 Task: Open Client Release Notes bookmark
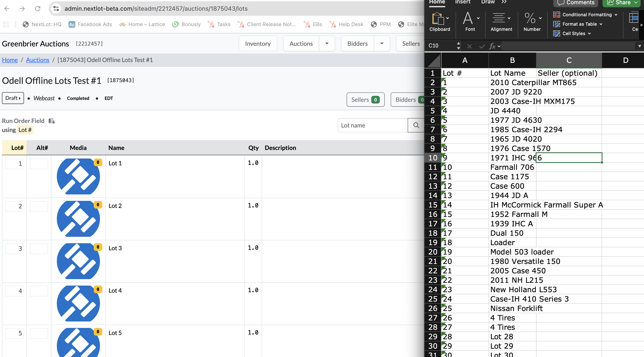tap(267, 24)
